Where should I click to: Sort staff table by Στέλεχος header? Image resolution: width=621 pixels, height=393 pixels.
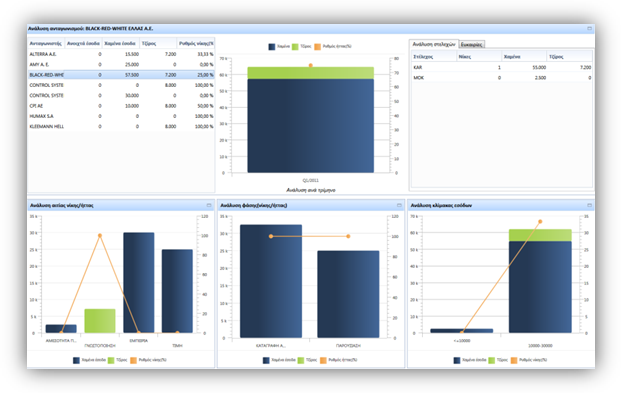pos(434,57)
